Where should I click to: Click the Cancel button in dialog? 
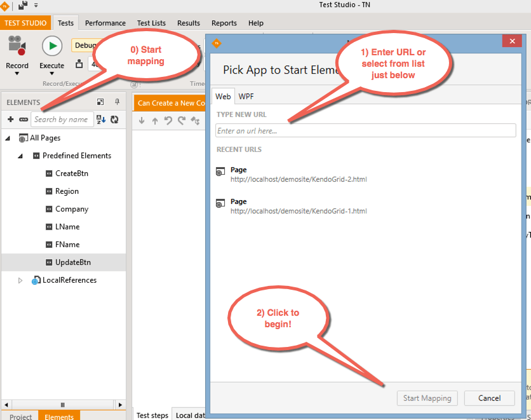489,398
